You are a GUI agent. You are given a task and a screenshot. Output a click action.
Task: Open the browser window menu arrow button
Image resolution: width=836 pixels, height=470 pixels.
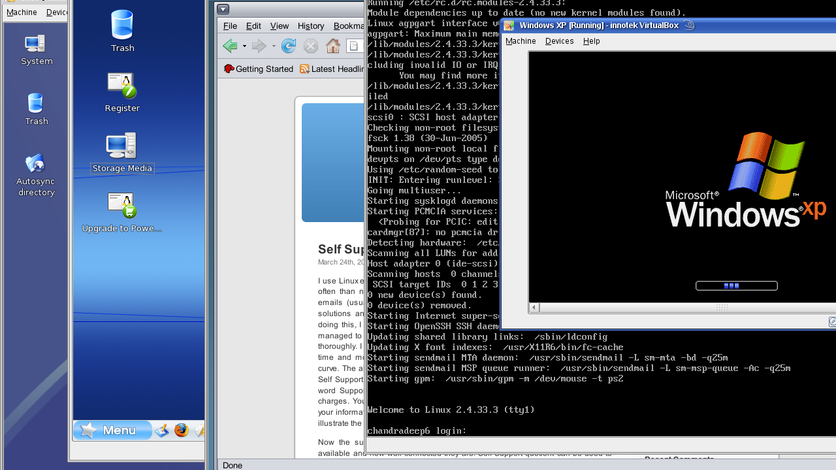(x=223, y=9)
